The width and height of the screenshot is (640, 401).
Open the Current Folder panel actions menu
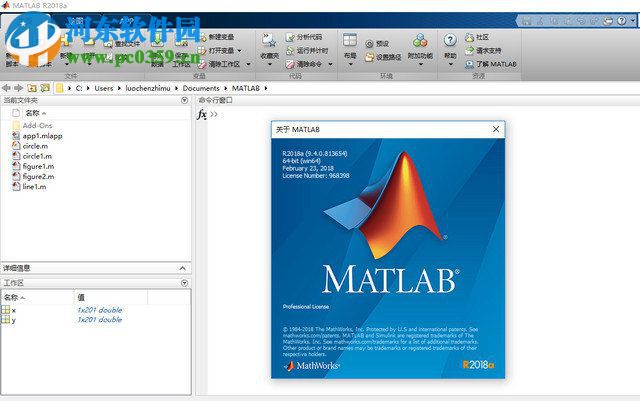click(184, 100)
